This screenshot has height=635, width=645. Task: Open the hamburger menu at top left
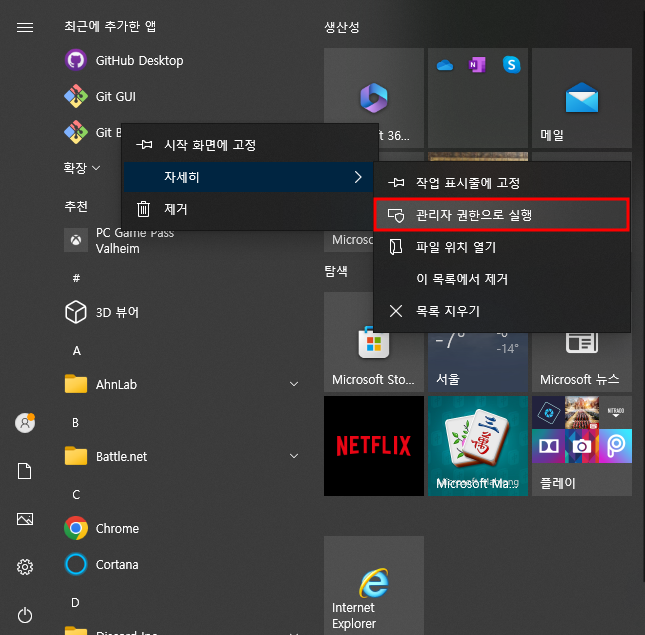25,27
